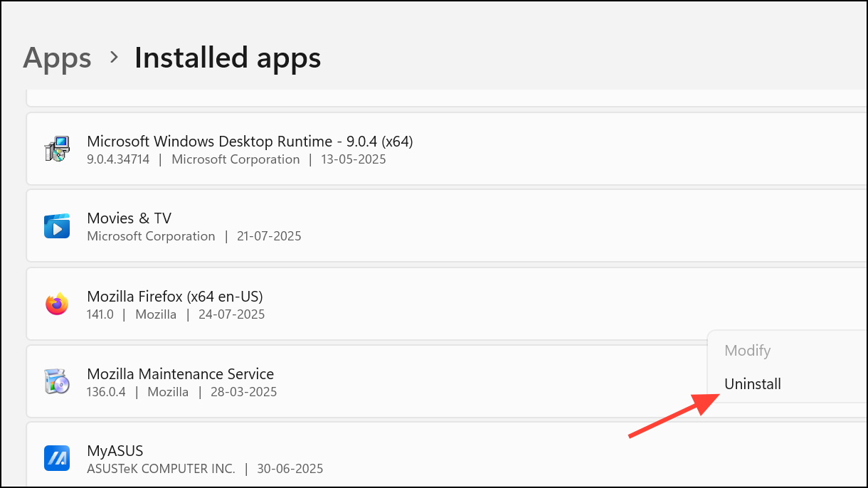Select the Microsoft Windows Desktop Runtime - 9.0.4 (x64) title
The width and height of the screenshot is (868, 488).
point(250,141)
